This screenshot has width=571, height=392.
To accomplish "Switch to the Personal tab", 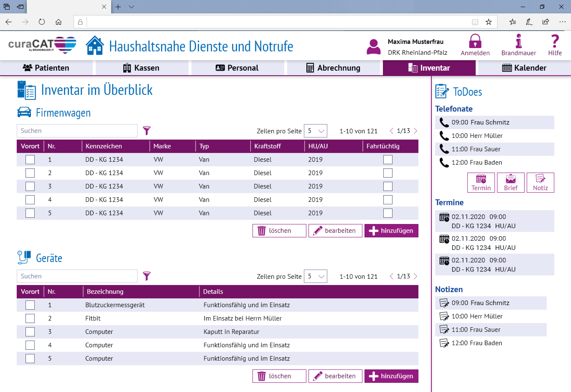I will point(237,68).
